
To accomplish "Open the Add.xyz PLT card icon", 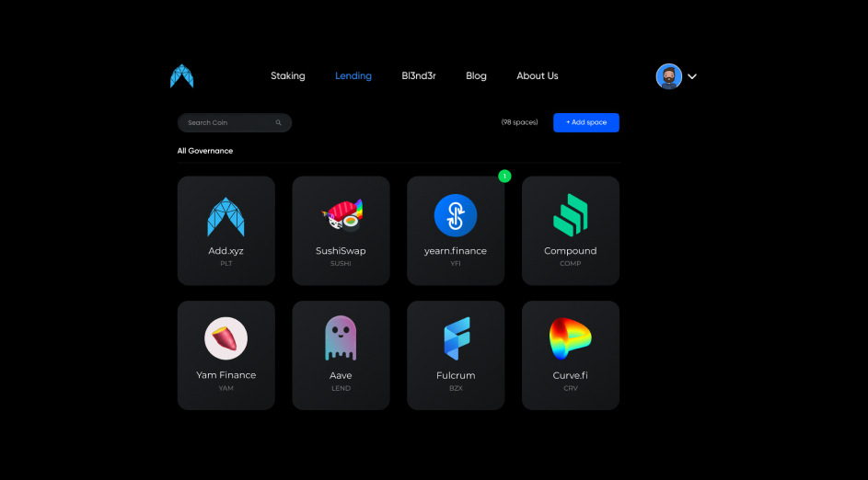I will [226, 217].
